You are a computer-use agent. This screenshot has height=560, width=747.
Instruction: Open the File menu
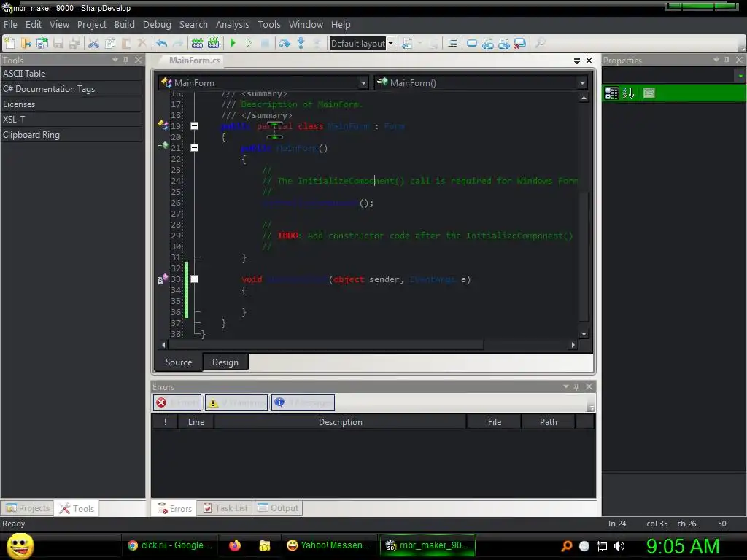(10, 24)
